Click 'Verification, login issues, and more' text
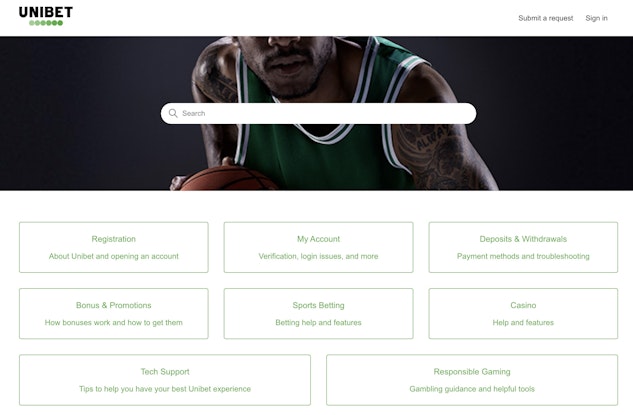 [318, 256]
